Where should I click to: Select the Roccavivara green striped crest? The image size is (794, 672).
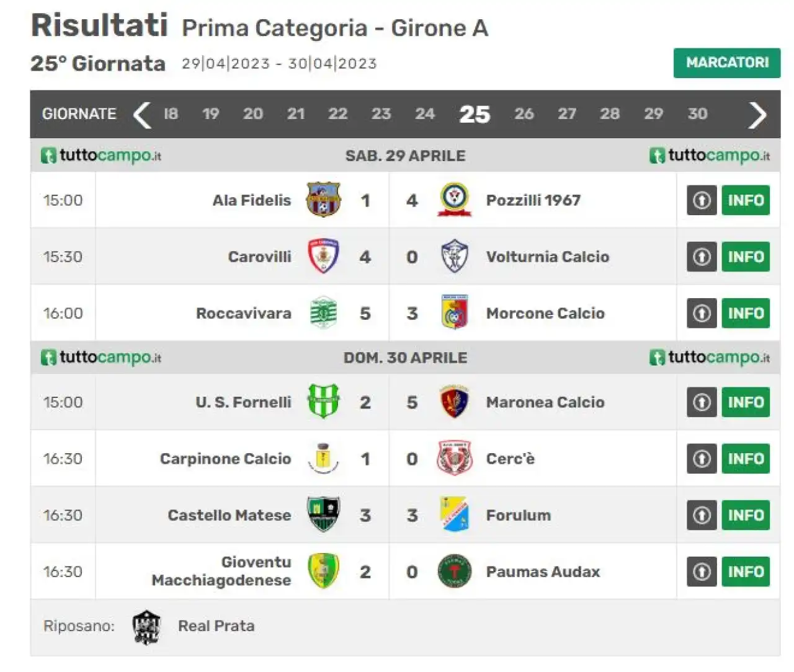point(323,312)
